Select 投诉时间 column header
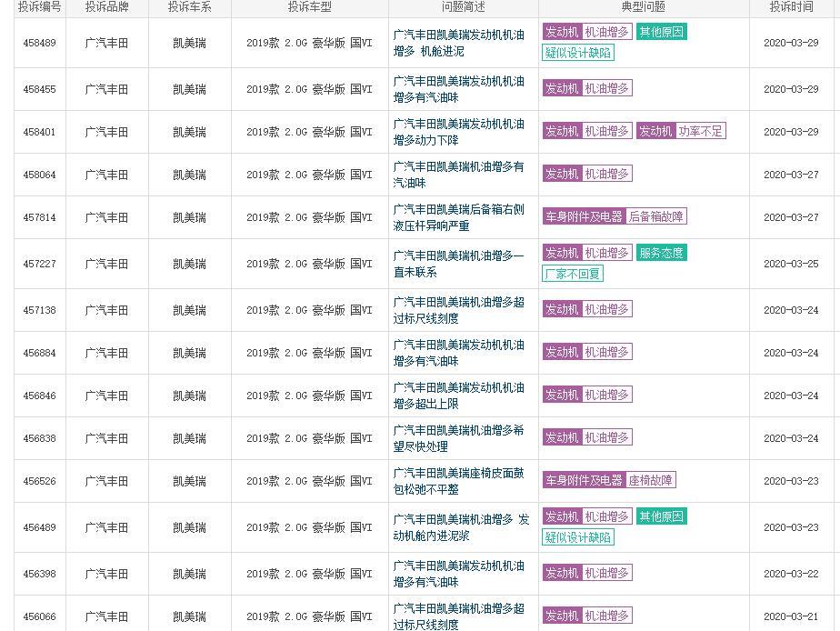840x631 pixels. (791, 7)
